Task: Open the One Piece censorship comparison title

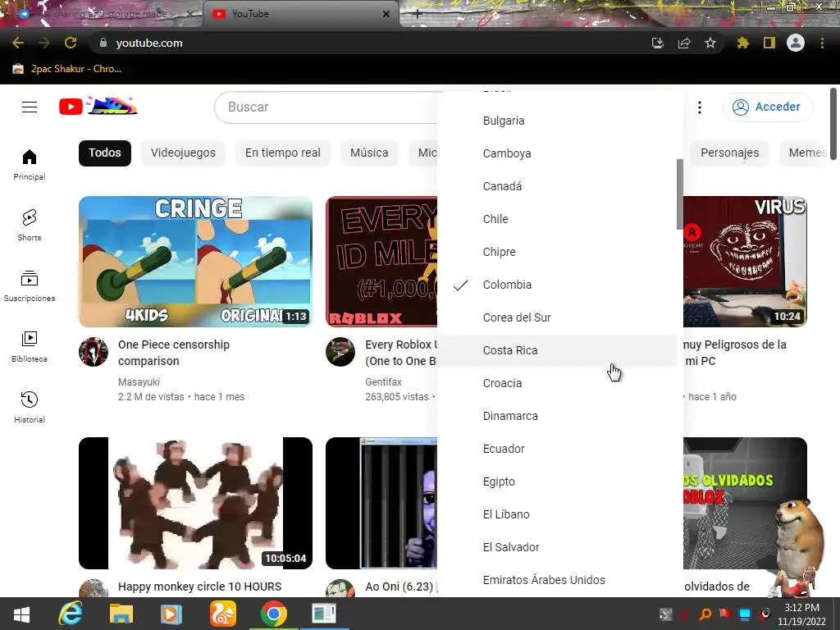Action: click(174, 353)
